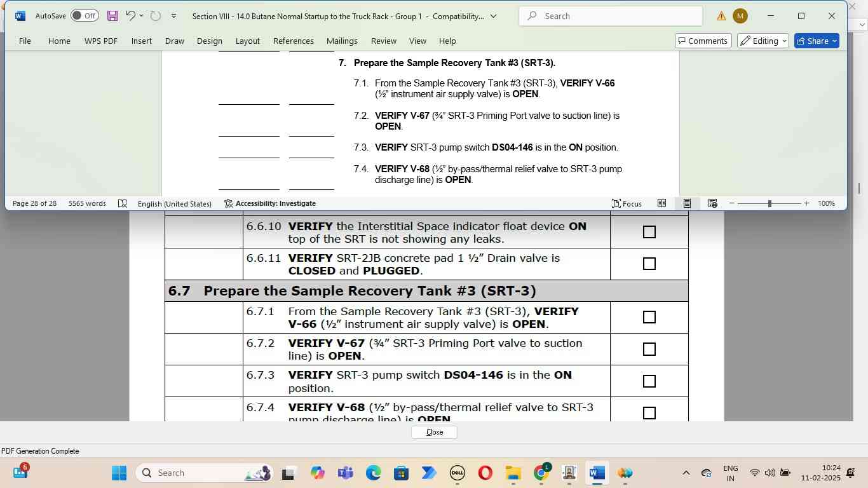868x488 pixels.
Task: Open Microsoft Teams from taskbar
Action: [x=345, y=473]
